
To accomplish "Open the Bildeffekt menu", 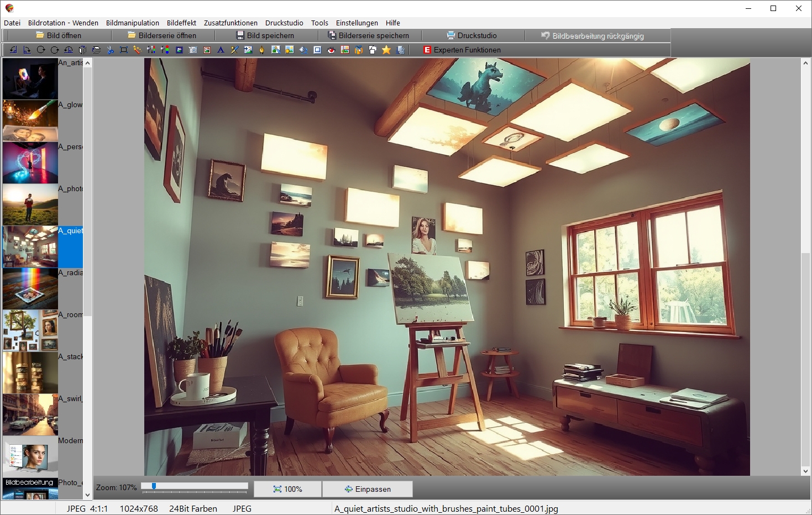I will pyautogui.click(x=181, y=23).
